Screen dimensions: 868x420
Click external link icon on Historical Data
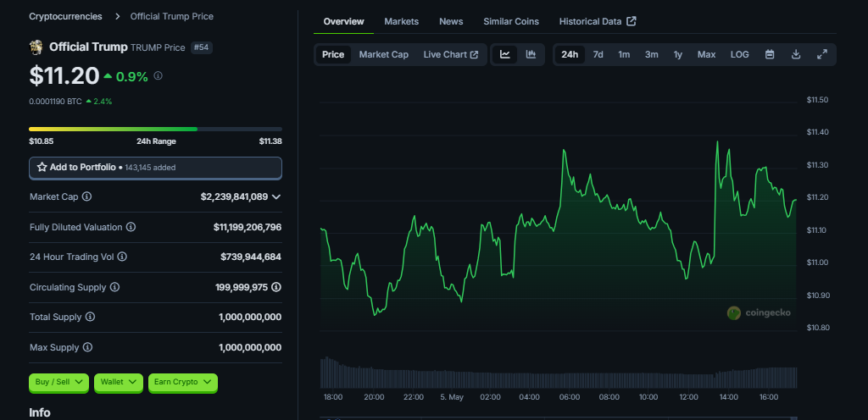631,21
